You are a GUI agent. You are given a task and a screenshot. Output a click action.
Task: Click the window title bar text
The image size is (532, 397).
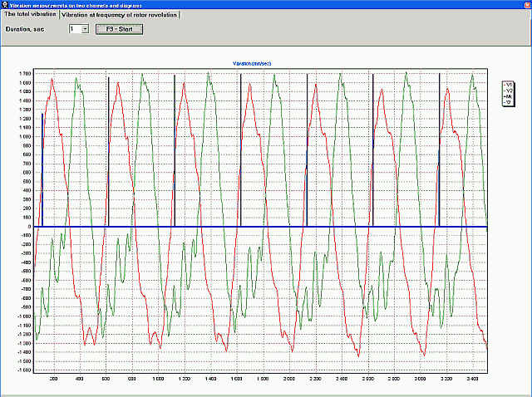(76, 6)
